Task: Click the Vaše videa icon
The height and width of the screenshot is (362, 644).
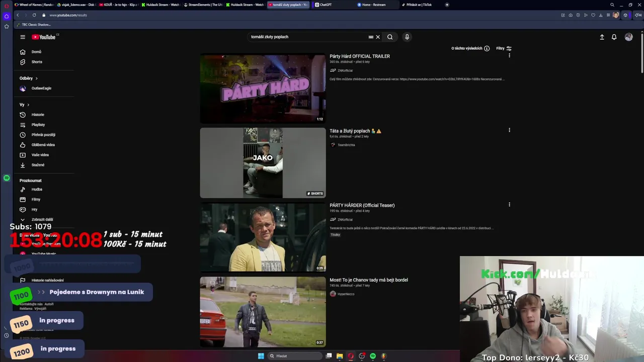Action: (23, 155)
